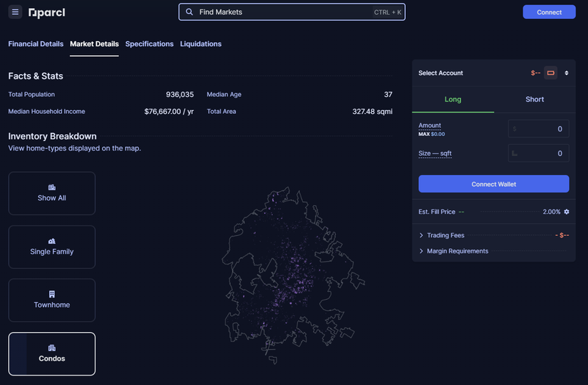Click the Single Family home icon
Viewport: 588px width, 385px height.
(51, 241)
